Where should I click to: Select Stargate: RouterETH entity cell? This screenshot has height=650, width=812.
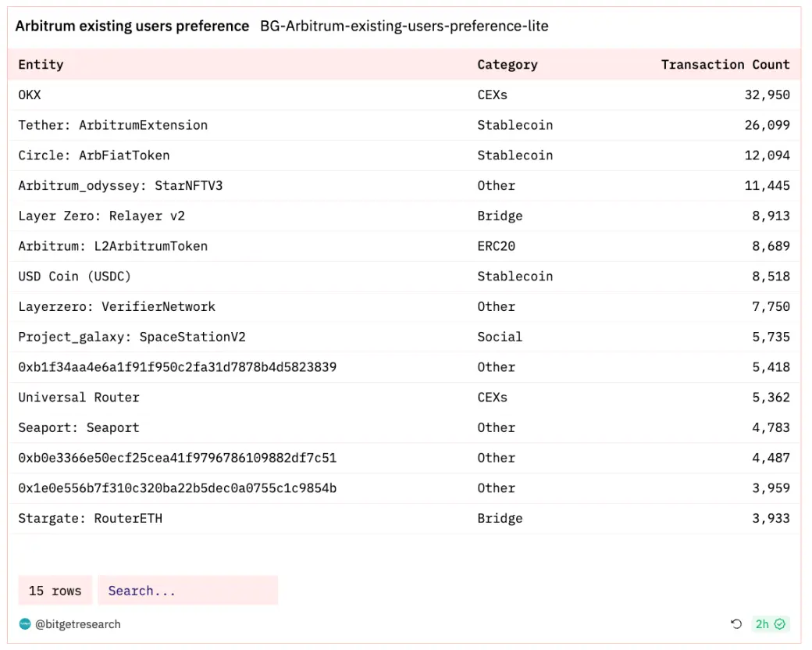(90, 519)
